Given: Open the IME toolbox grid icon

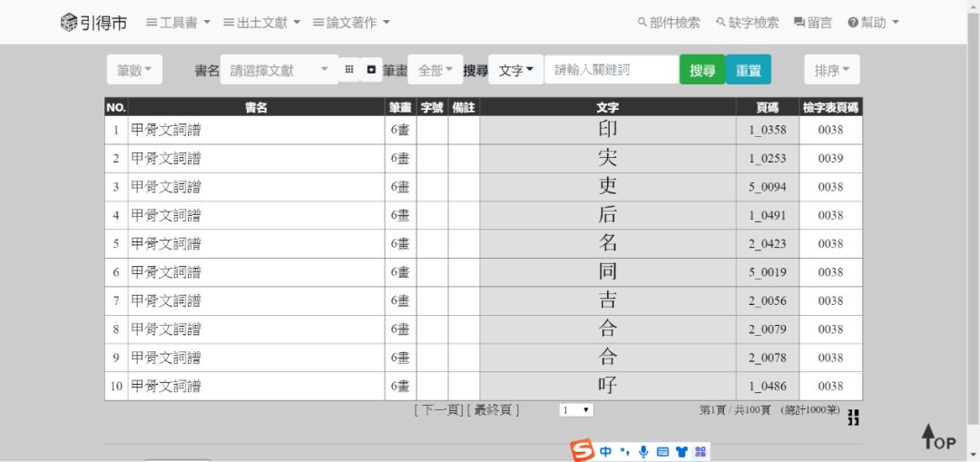Looking at the screenshot, I should (700, 451).
